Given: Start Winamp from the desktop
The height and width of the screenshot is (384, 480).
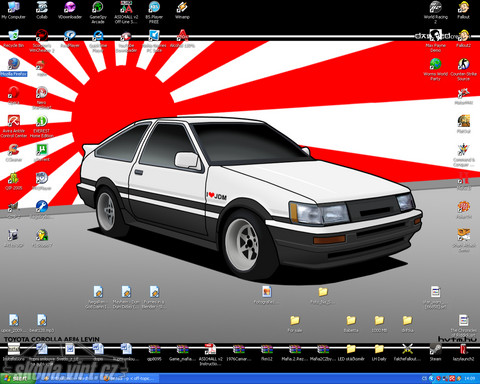Looking at the screenshot, I should click(182, 10).
